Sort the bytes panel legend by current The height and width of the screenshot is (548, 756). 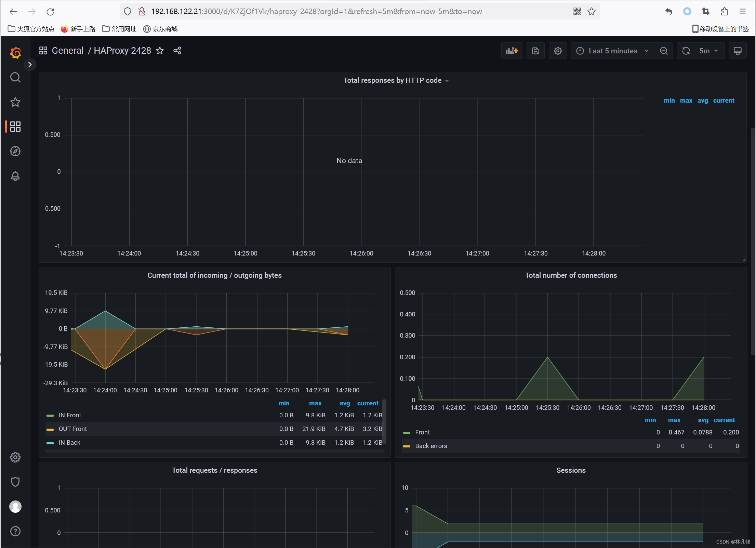pos(368,403)
